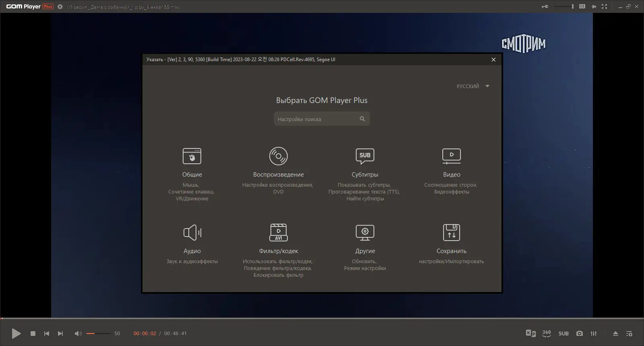Skip to the next file
The width and height of the screenshot is (644, 346).
pos(60,333)
